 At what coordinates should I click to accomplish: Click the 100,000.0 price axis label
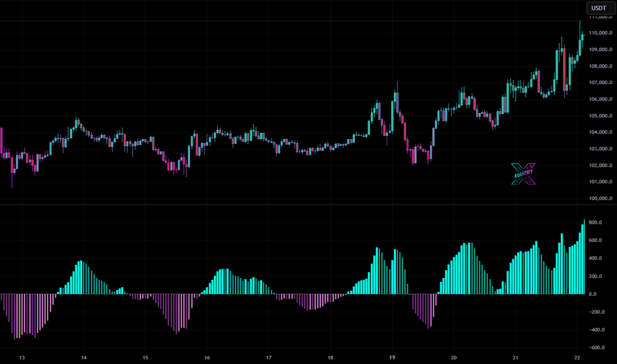tap(600, 199)
